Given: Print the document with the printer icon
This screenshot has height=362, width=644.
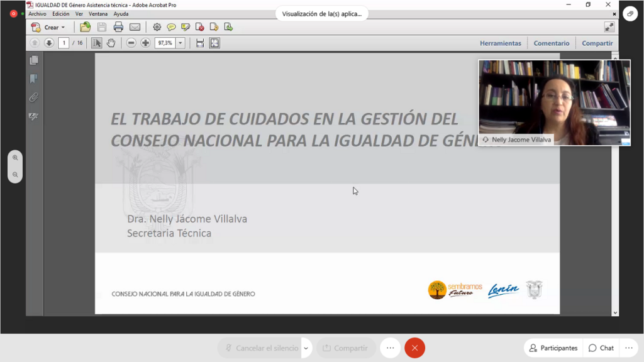Looking at the screenshot, I should (x=118, y=27).
